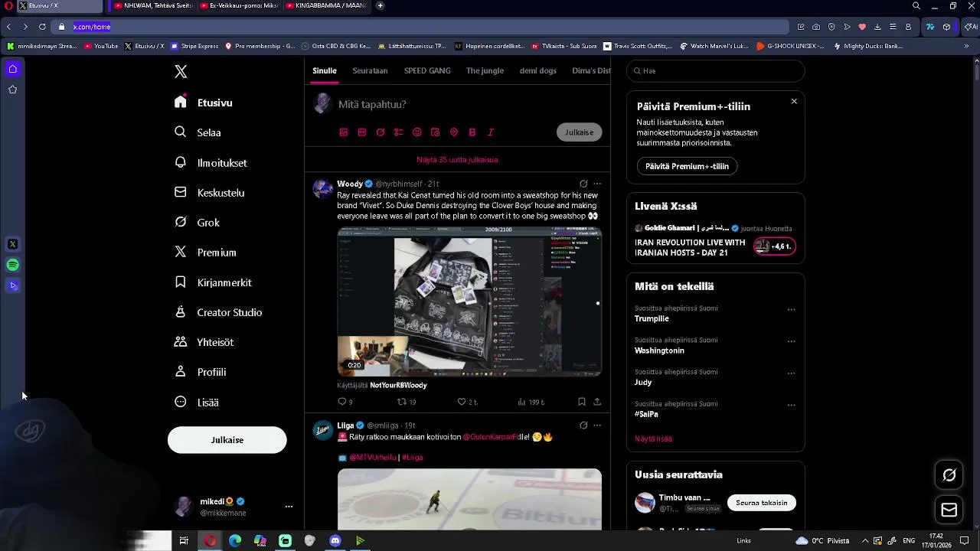
Task: Open Profiili page
Action: (x=200, y=372)
